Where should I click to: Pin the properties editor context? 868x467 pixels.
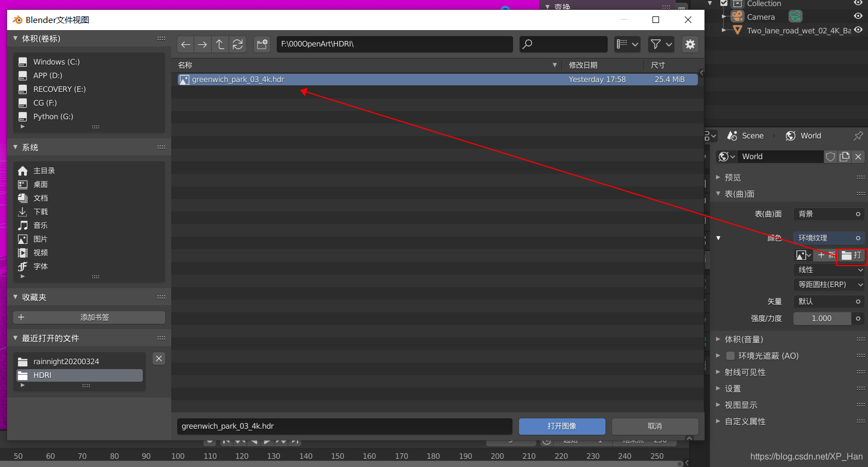[x=858, y=136]
